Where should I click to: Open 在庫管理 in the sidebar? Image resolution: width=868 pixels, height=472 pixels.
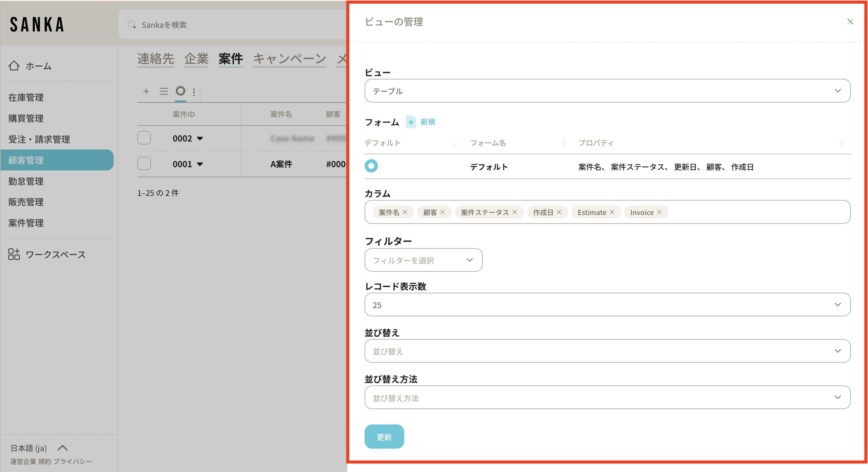click(26, 97)
